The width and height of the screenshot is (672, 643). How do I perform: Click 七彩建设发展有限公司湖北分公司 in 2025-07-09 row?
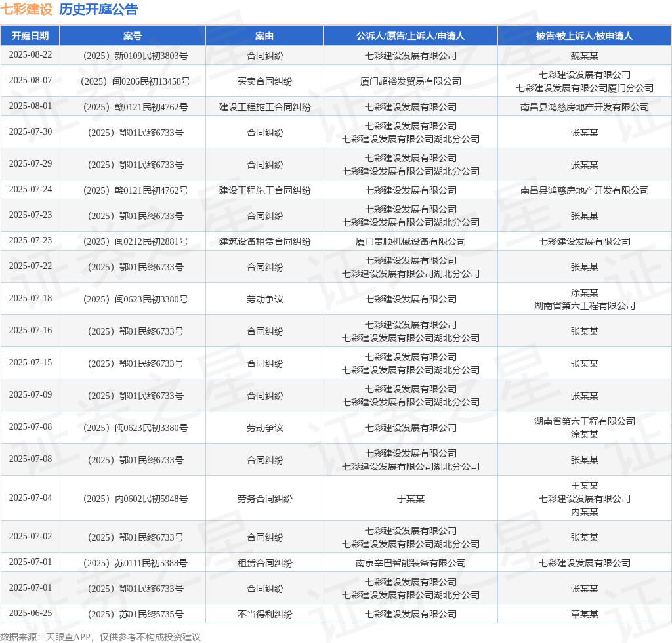coord(411,402)
